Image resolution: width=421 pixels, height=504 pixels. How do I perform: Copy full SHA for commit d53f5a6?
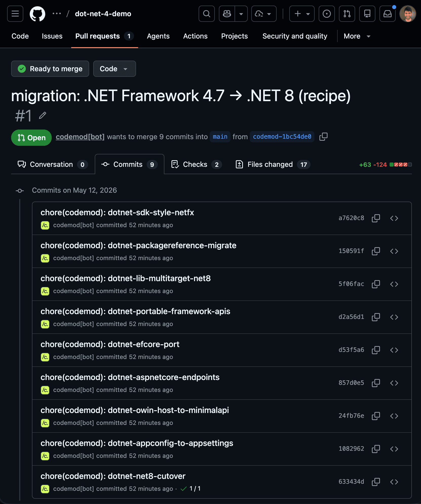[x=376, y=350]
